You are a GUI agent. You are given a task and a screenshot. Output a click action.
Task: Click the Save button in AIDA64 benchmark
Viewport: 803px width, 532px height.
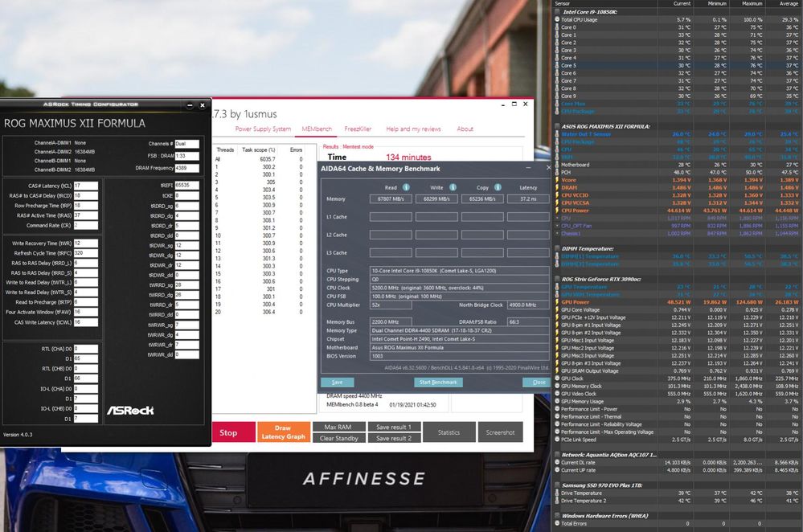click(x=338, y=382)
